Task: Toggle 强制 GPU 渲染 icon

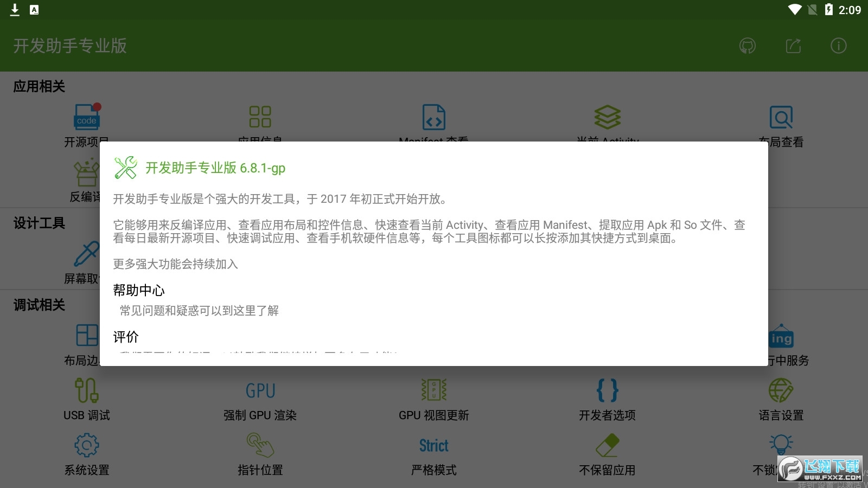Action: 260,390
